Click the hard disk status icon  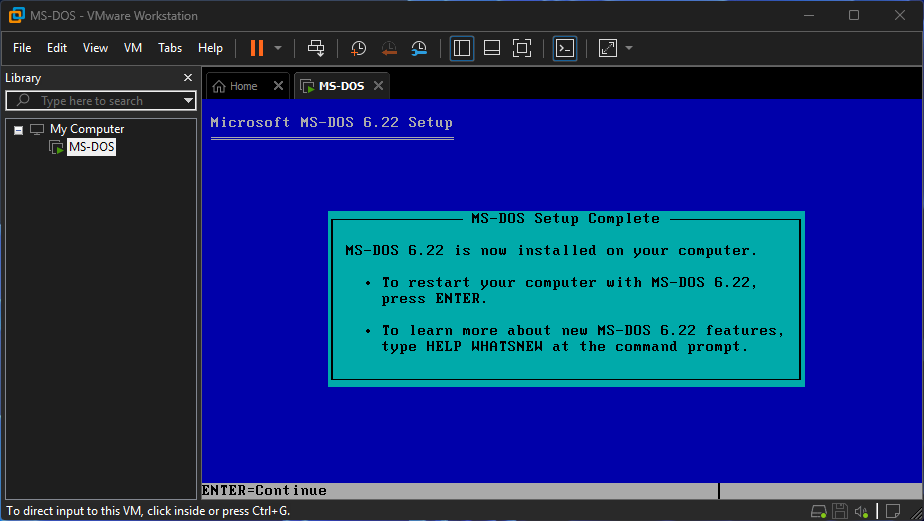coord(819,511)
